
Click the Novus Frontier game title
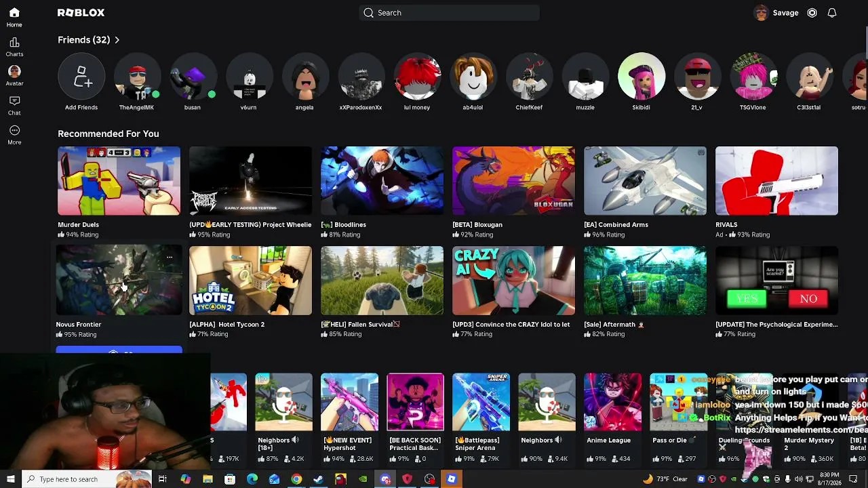point(79,325)
